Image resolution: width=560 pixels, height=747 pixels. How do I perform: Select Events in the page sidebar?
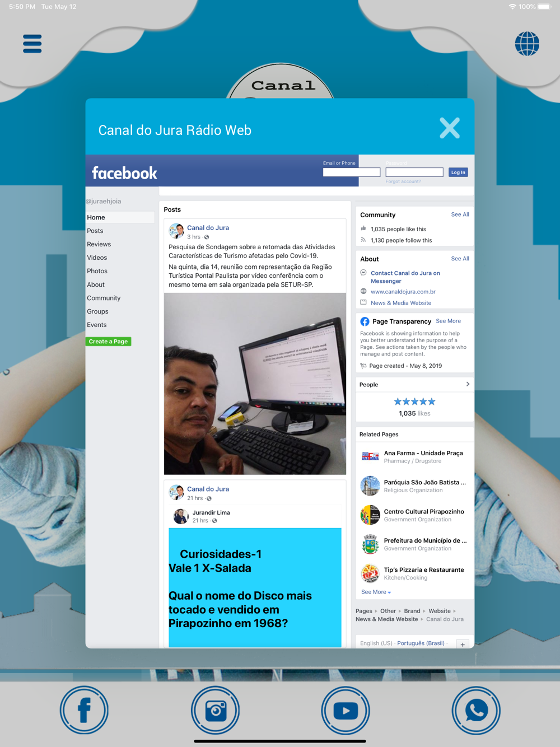click(97, 325)
